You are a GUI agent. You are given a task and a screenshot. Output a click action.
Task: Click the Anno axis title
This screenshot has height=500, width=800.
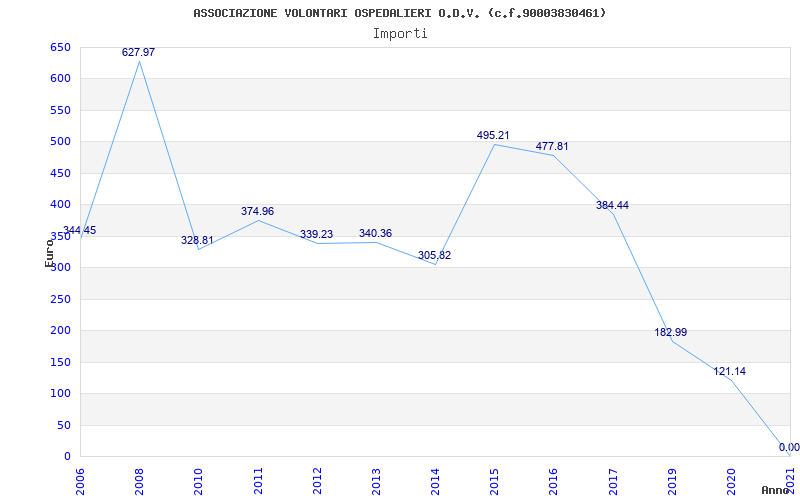pyautogui.click(x=775, y=490)
